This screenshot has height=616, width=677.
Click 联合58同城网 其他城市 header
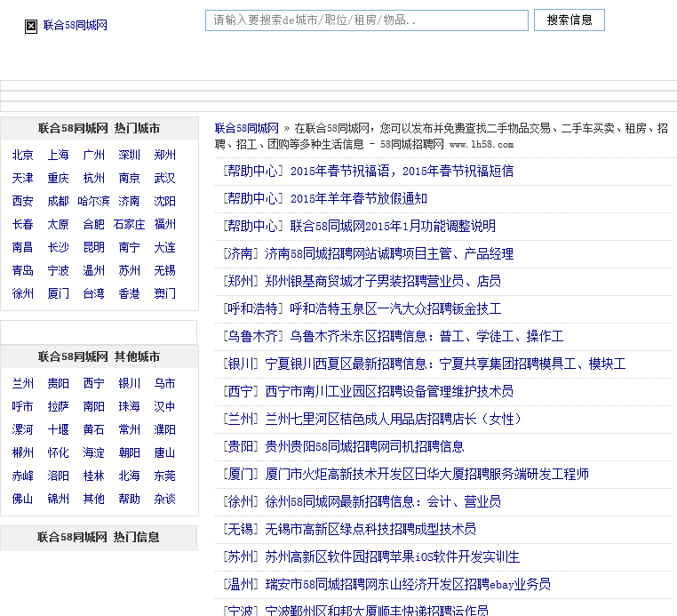(99, 356)
